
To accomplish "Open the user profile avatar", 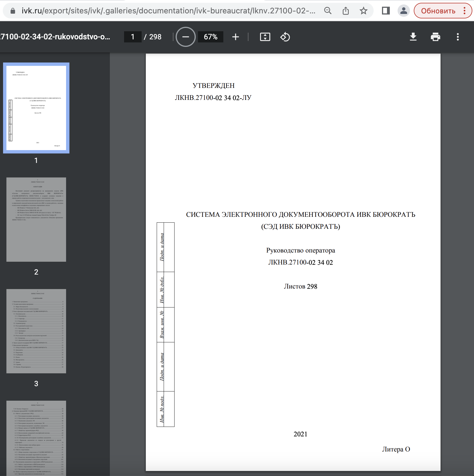I will pyautogui.click(x=403, y=11).
